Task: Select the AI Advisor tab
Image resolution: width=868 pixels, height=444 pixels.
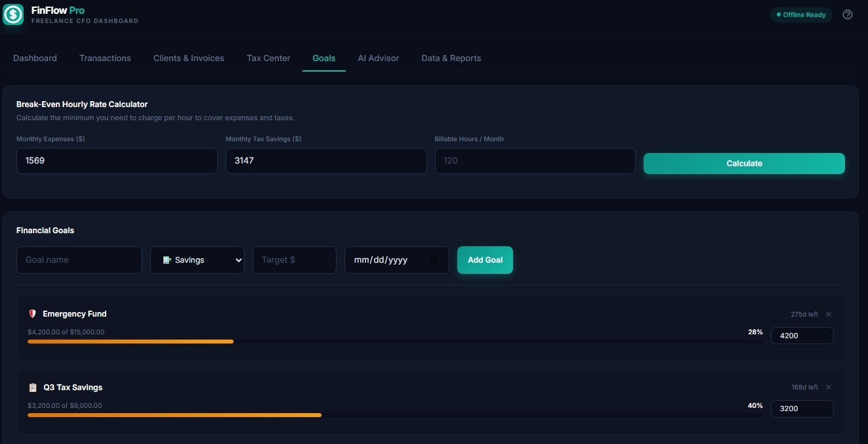Action: [379, 58]
